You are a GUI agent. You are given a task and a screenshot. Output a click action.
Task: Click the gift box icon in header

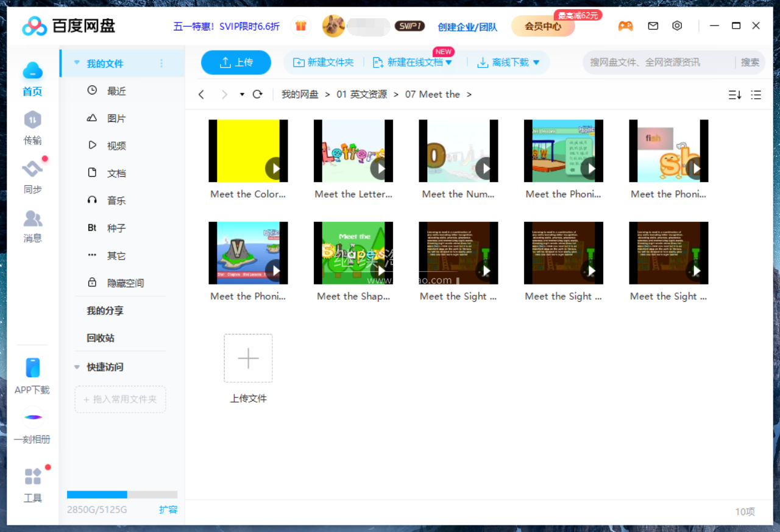(300, 26)
